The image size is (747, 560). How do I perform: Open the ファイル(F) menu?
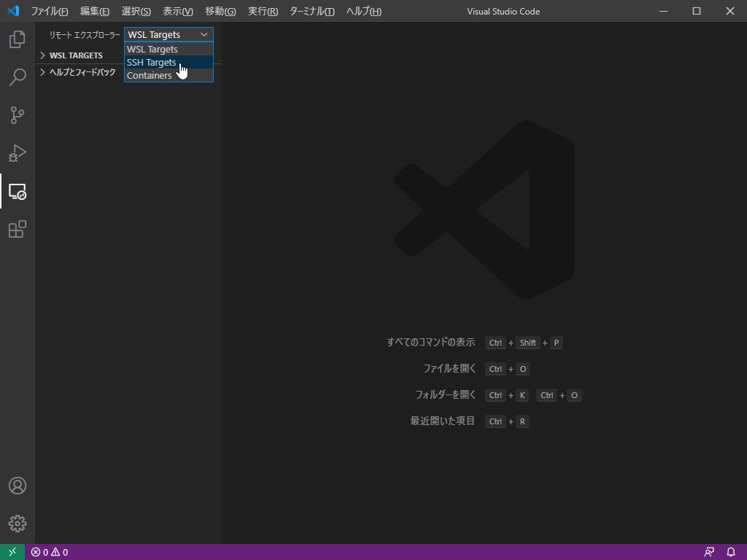[50, 11]
